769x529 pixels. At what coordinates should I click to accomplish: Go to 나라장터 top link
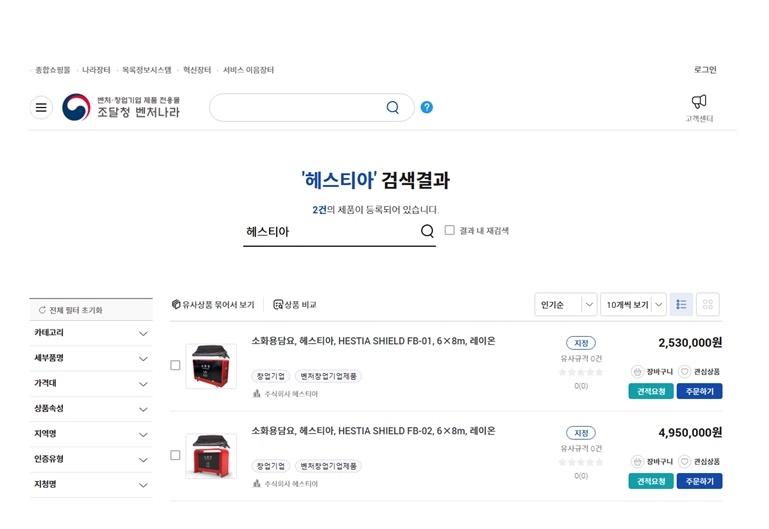pos(96,70)
